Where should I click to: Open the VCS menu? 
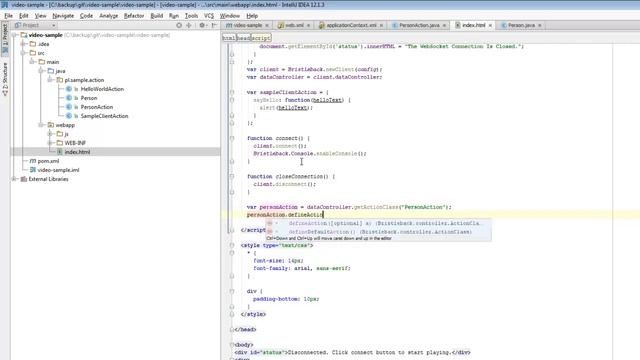pos(209,16)
